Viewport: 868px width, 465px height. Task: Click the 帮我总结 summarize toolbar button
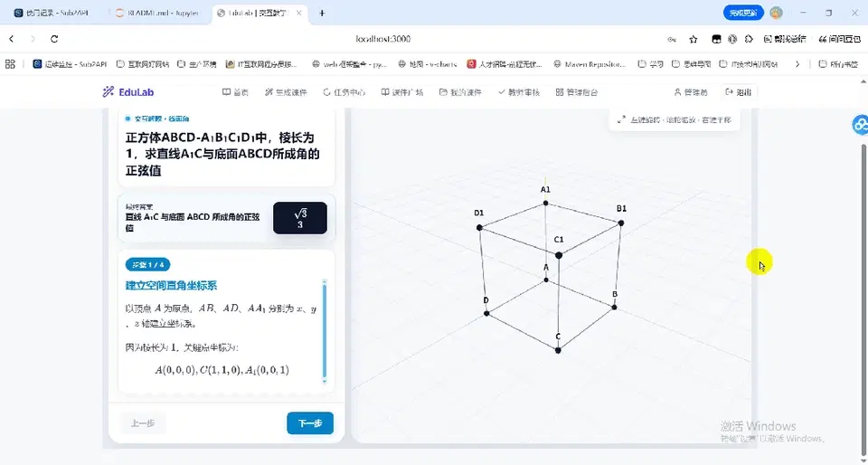pos(785,39)
